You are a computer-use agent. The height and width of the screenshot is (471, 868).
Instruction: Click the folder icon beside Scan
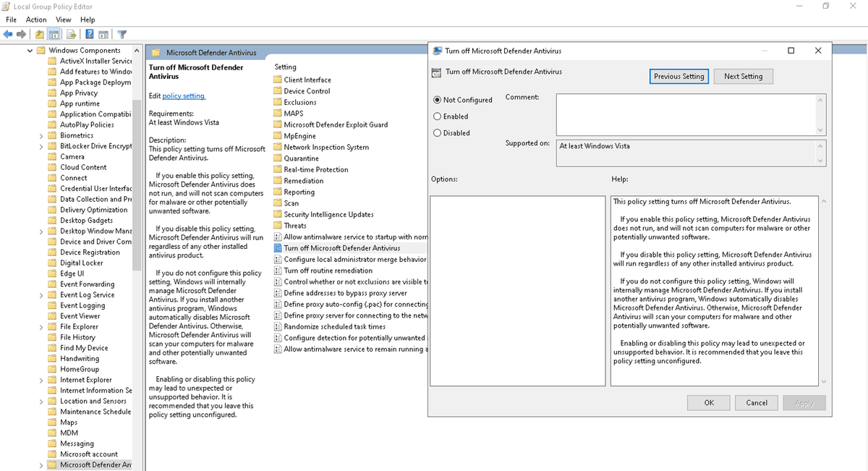point(278,203)
